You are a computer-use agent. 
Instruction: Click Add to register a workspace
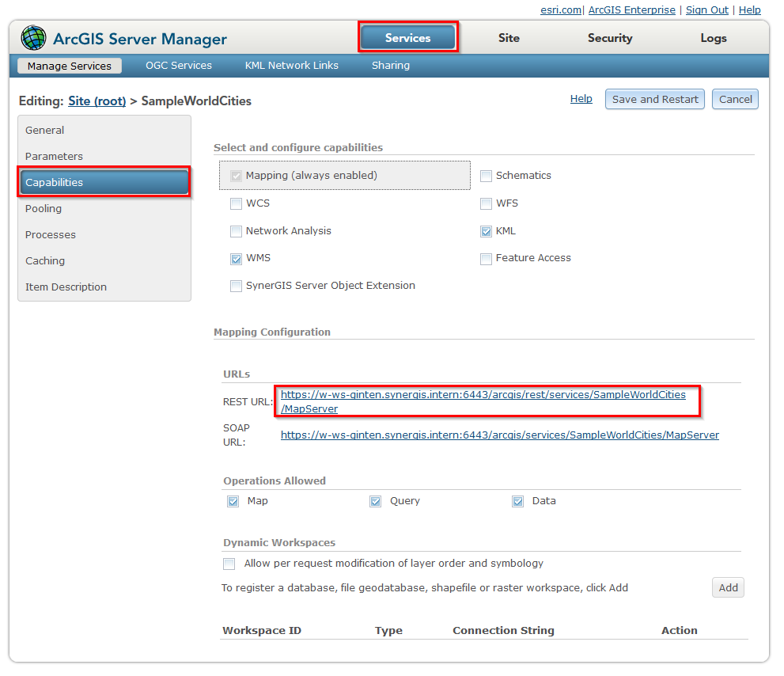pos(727,587)
